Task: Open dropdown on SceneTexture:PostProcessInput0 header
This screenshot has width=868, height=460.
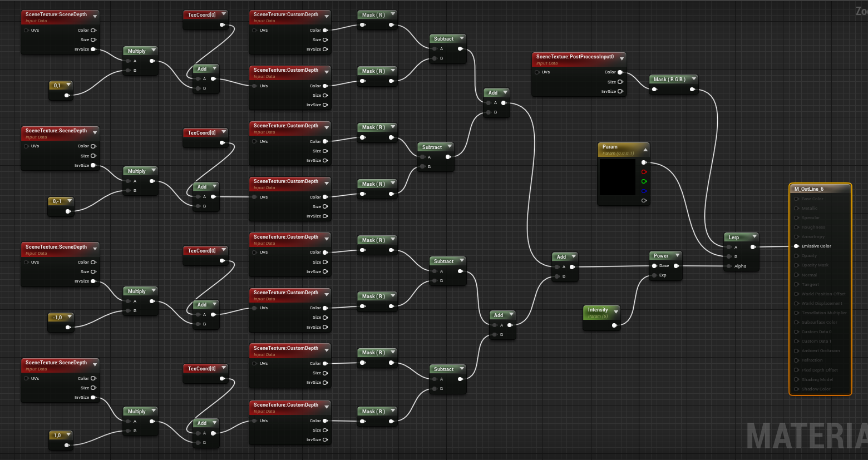Action: pyautogui.click(x=622, y=58)
